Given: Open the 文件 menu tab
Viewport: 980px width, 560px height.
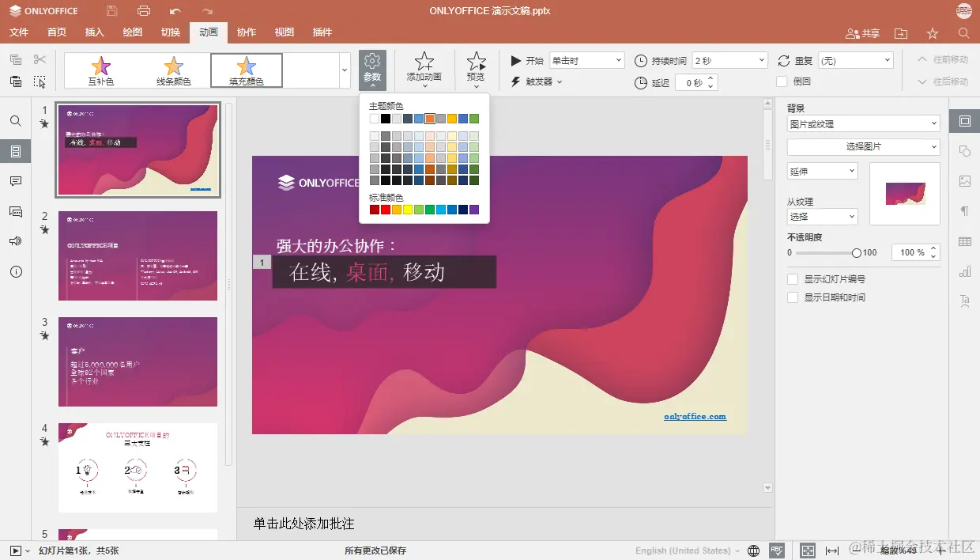Looking at the screenshot, I should pos(19,33).
